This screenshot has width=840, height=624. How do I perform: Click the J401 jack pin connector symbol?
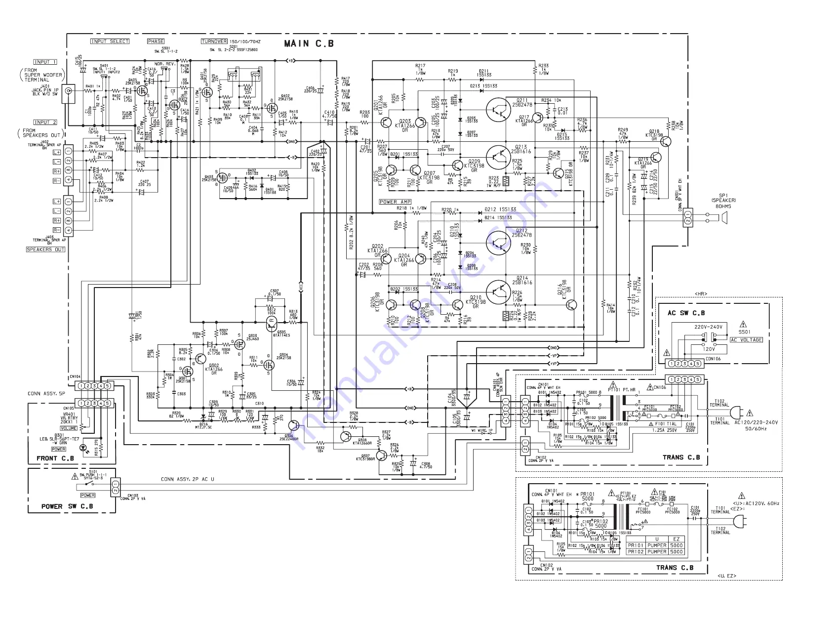coord(68,93)
